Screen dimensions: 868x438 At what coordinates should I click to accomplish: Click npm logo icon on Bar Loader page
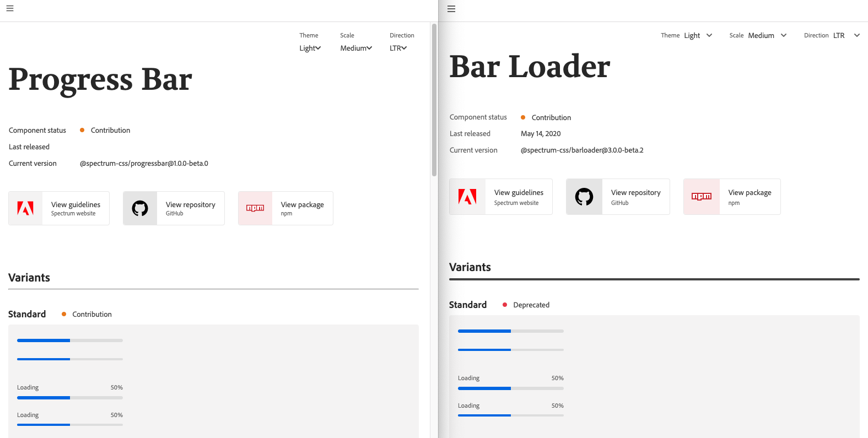coord(702,197)
